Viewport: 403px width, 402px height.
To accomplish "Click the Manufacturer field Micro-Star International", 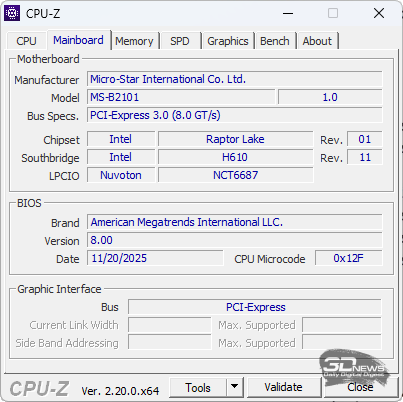I will click(x=235, y=79).
